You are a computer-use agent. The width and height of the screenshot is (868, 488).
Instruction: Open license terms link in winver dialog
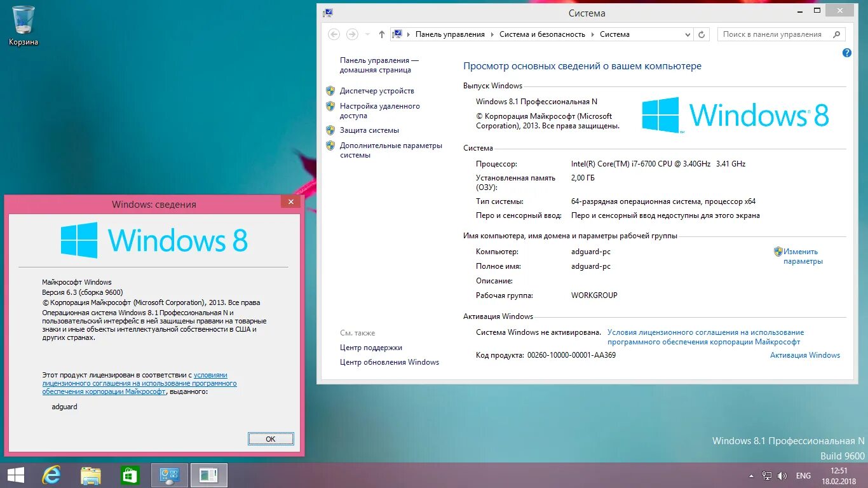coord(139,383)
